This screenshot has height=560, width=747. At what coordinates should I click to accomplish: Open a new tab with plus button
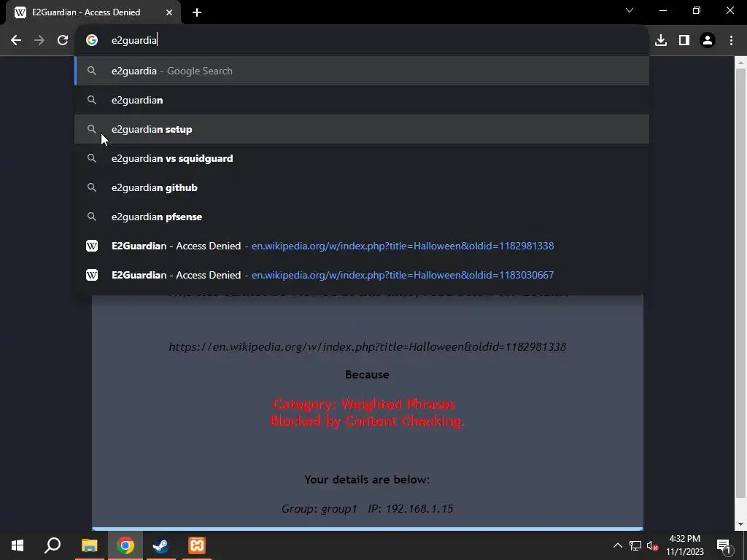click(x=197, y=12)
